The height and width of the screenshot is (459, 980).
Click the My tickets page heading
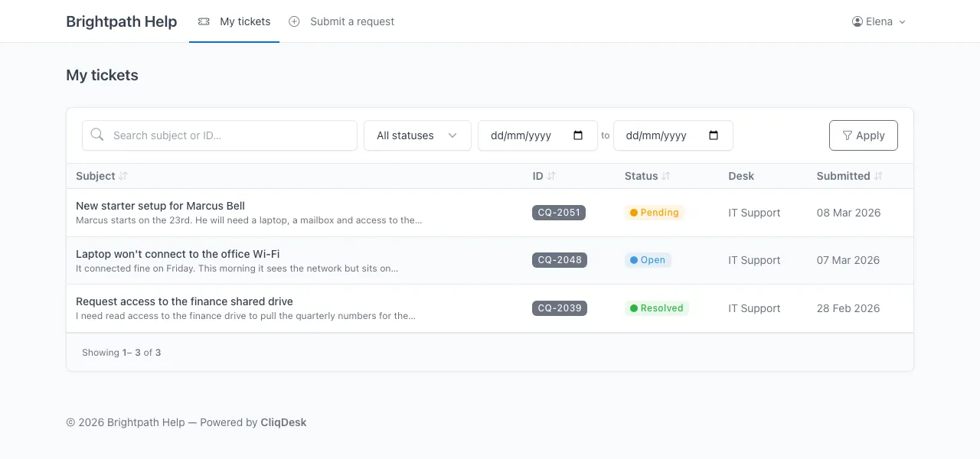(102, 75)
